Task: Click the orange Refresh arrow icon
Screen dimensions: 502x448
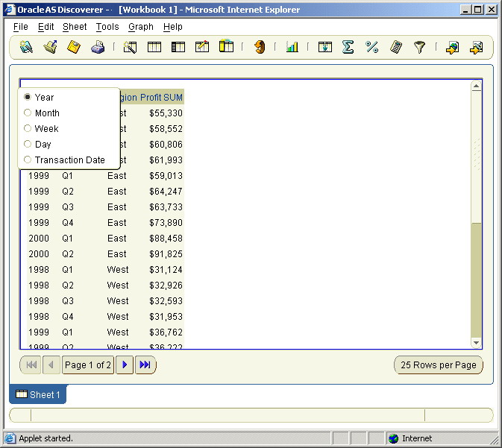Action: click(260, 48)
